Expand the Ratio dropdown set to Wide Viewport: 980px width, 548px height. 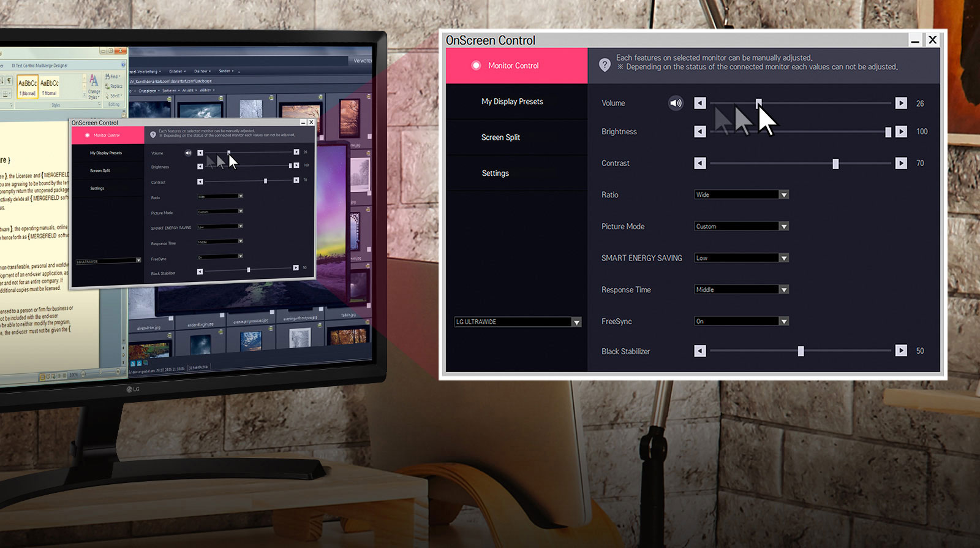pyautogui.click(x=784, y=195)
